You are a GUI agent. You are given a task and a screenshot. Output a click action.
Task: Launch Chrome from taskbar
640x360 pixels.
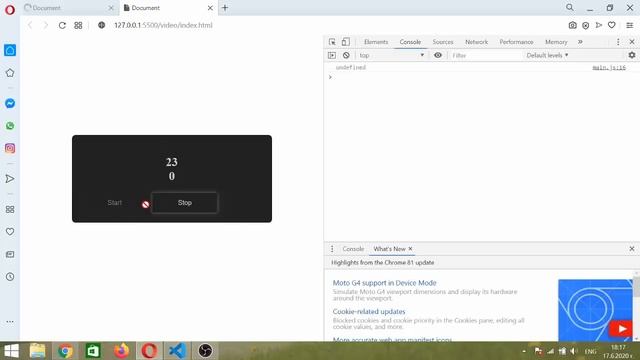coord(65,351)
